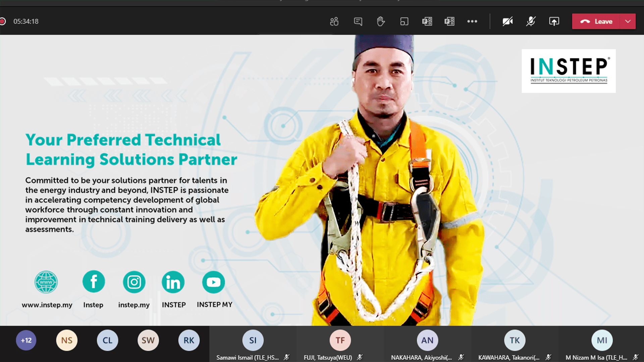
Task: Select the CL participant avatar
Action: [x=107, y=340]
